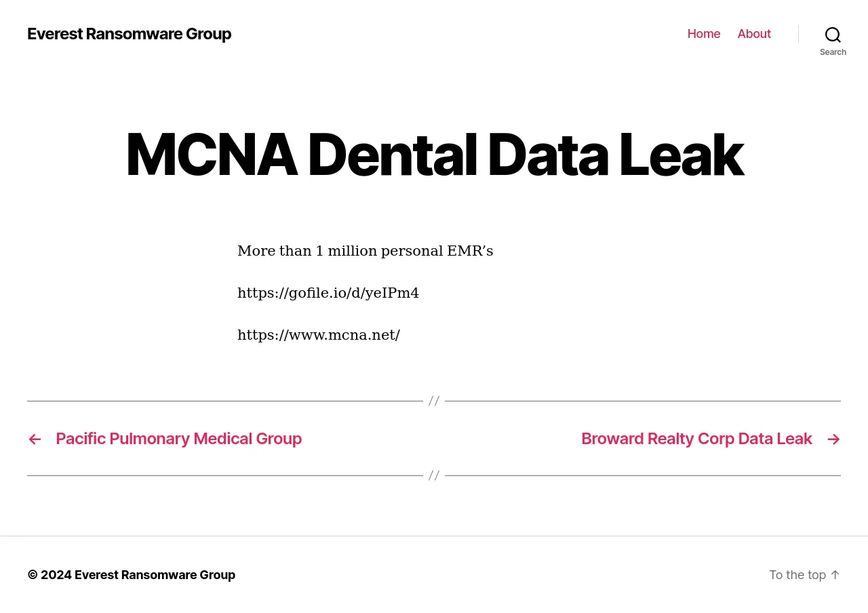868x613 pixels.
Task: Open the Pacific Pulmonary Medical Group post
Action: pos(178,439)
